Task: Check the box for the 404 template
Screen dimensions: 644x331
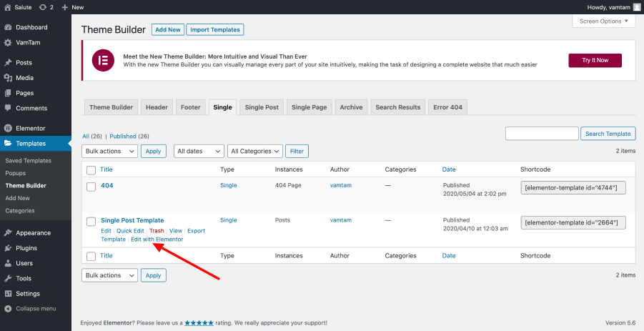Action: 91,187
